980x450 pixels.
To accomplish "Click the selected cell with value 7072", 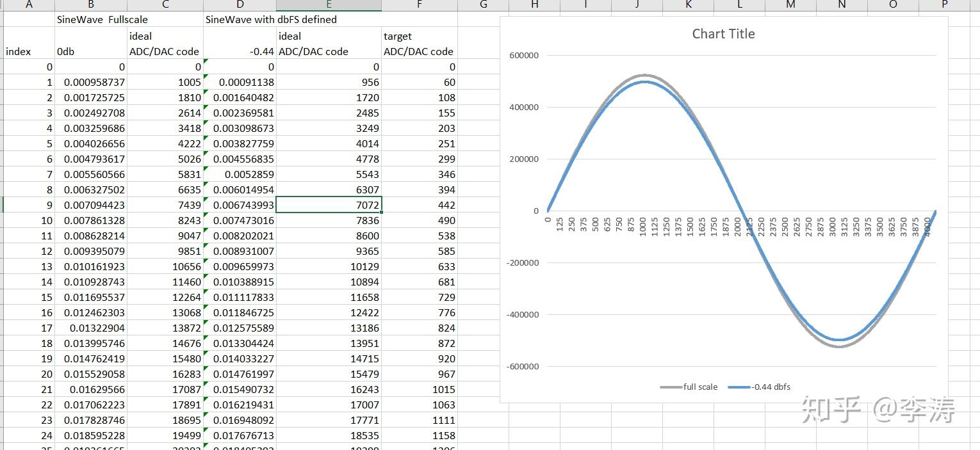I will [329, 205].
